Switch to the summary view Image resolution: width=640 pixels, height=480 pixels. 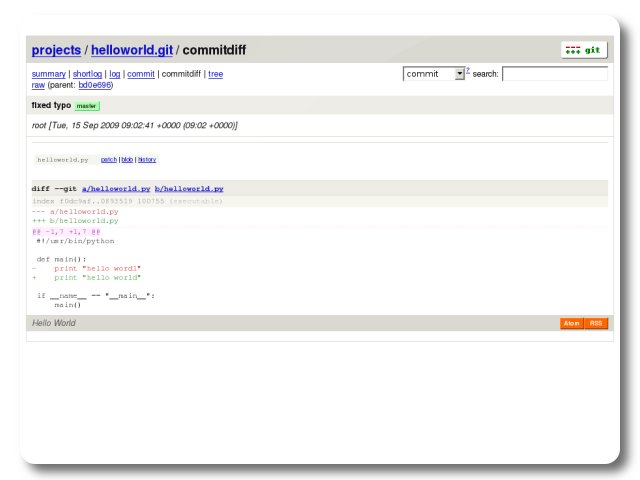(48, 74)
